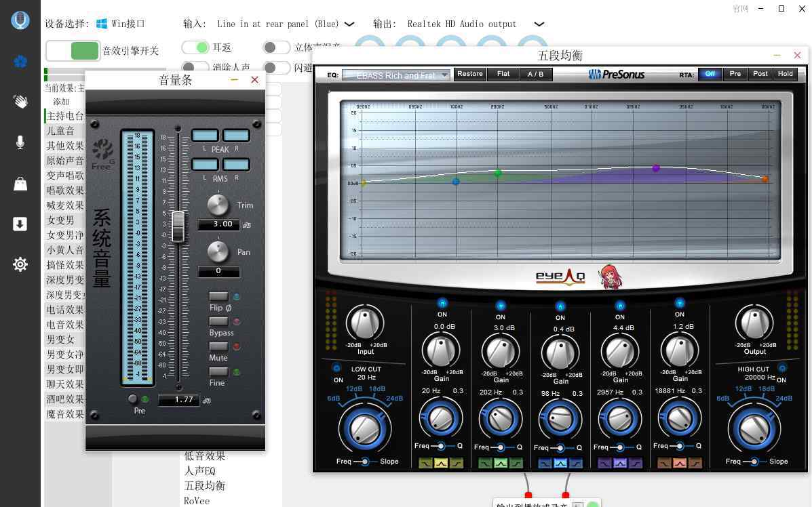Open the blue flower effects page icon

(20, 62)
